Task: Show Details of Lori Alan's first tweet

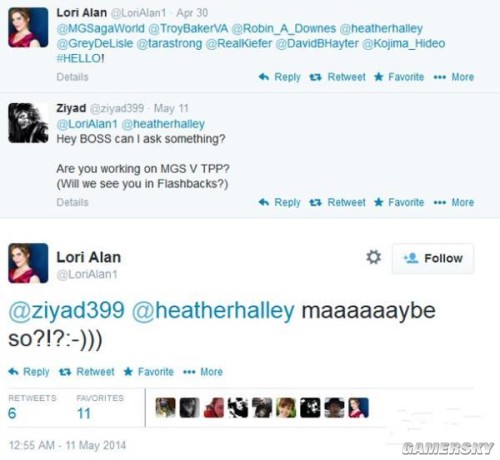Action: point(72,77)
